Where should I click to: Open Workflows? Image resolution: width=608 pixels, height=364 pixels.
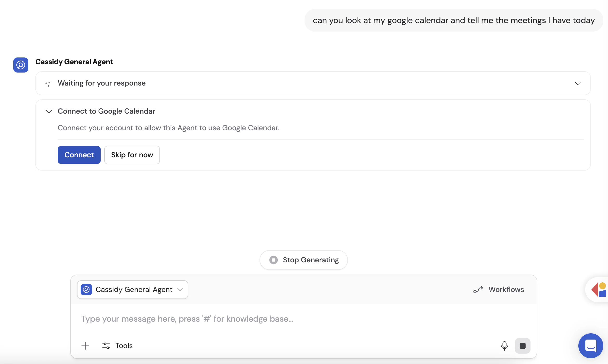click(506, 289)
